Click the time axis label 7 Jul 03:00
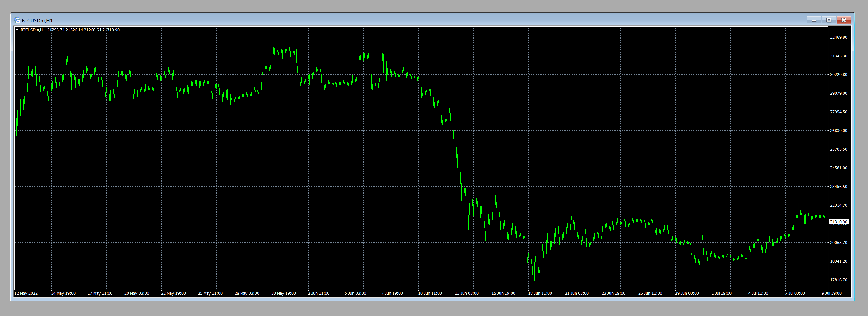This screenshot has width=868, height=316. click(x=795, y=293)
